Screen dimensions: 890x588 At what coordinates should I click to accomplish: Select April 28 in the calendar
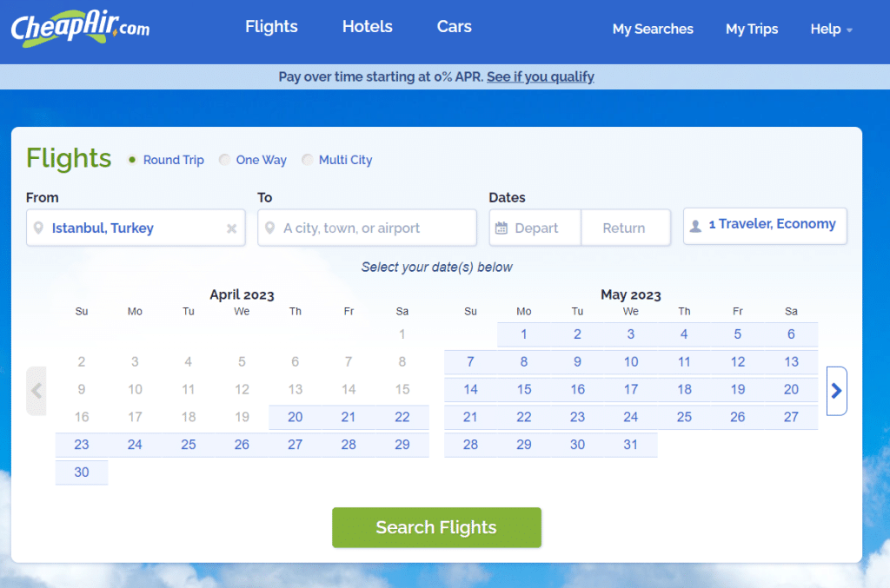[349, 445]
